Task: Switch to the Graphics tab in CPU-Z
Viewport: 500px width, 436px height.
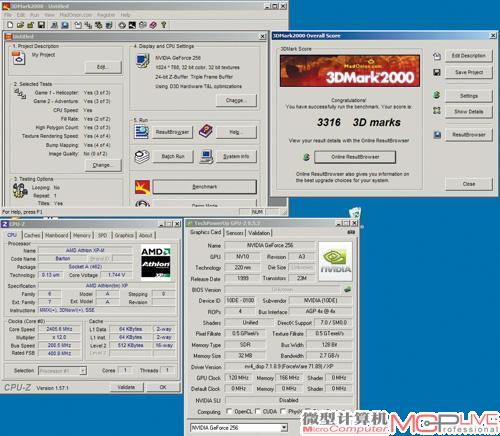Action: 124,235
